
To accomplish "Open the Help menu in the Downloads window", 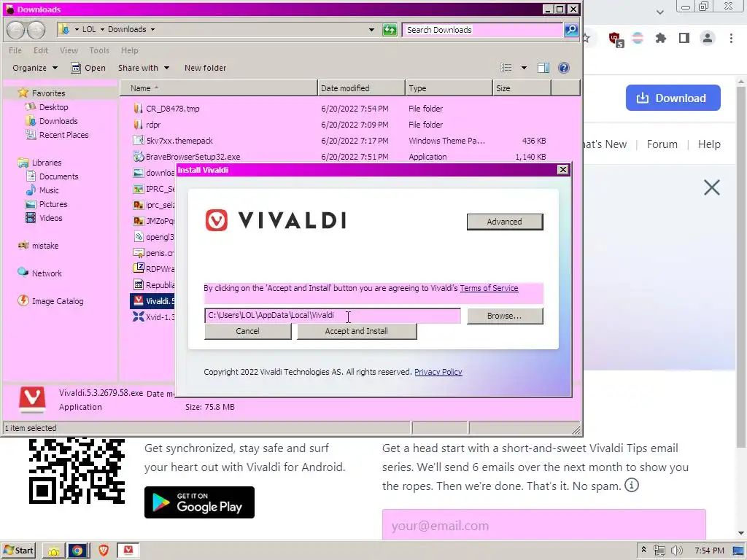I will point(129,50).
